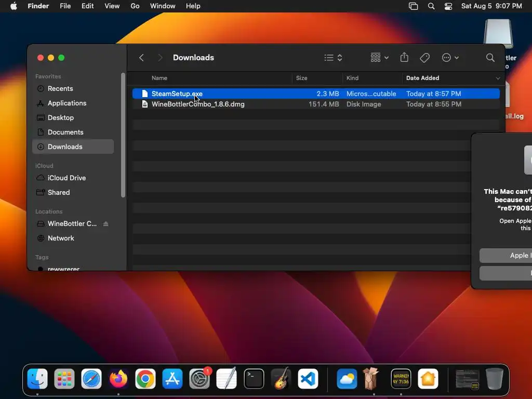Viewport: 532px width, 399px height.
Task: Open Trash from the Dock
Action: (x=495, y=379)
